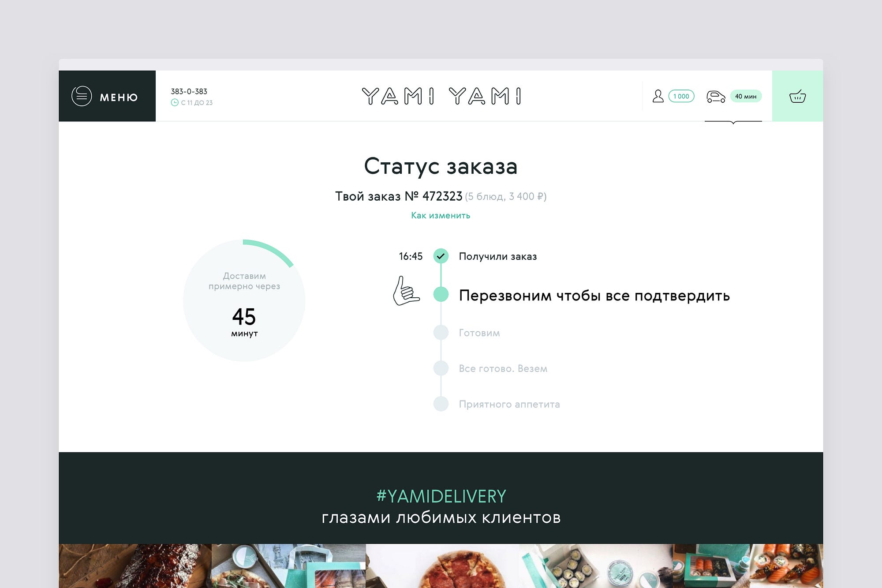Select the 1 000 bonus points badge
Viewport: 882px width, 588px height.
click(x=681, y=96)
